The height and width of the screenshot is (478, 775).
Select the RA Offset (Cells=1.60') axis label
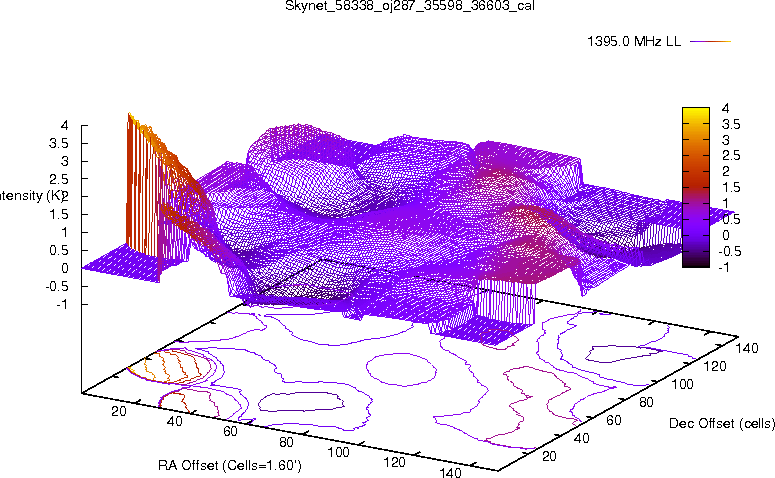230,465
